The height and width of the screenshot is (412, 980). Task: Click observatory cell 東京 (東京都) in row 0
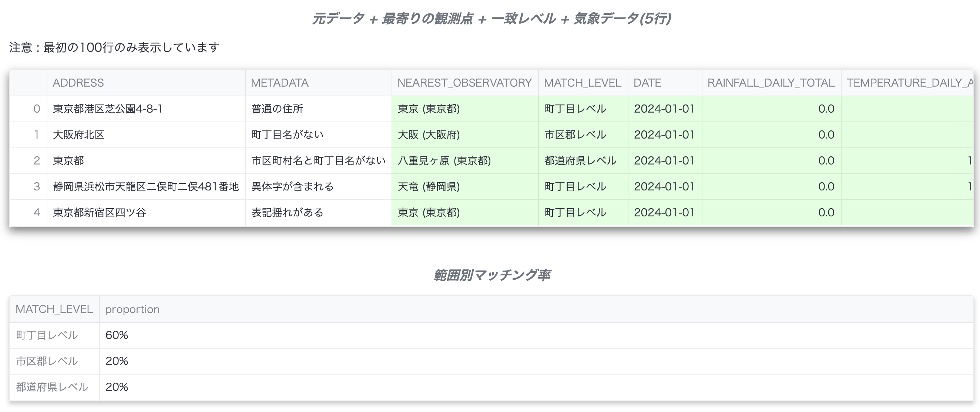click(x=465, y=109)
